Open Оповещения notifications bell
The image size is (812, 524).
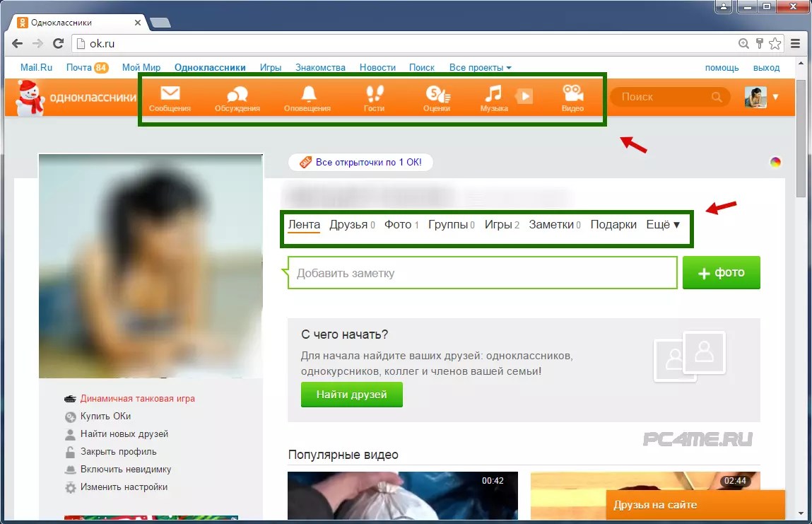(307, 98)
